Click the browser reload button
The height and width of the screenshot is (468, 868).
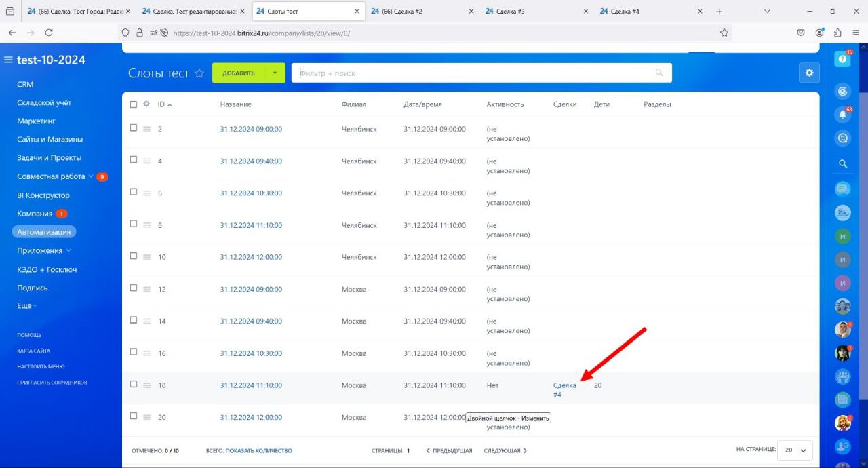(49, 33)
